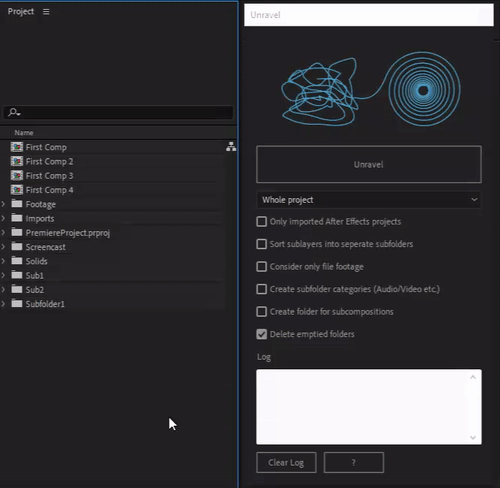The height and width of the screenshot is (488, 500).
Task: Expand the Imports folder
Action: 3,218
